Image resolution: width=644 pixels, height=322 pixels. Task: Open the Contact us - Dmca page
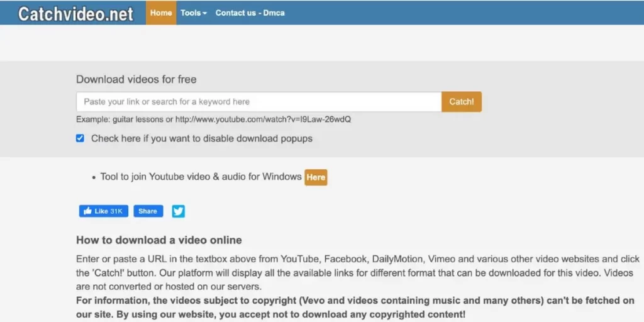(250, 13)
